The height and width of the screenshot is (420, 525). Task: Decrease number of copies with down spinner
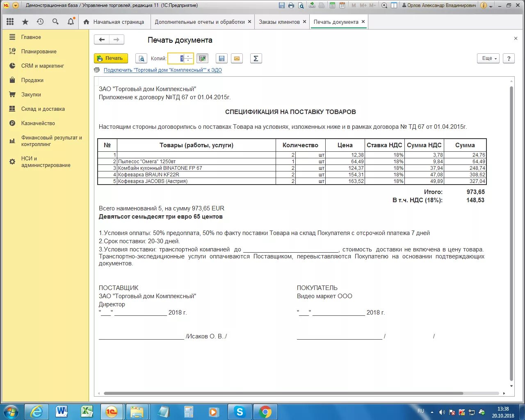pyautogui.click(x=188, y=60)
